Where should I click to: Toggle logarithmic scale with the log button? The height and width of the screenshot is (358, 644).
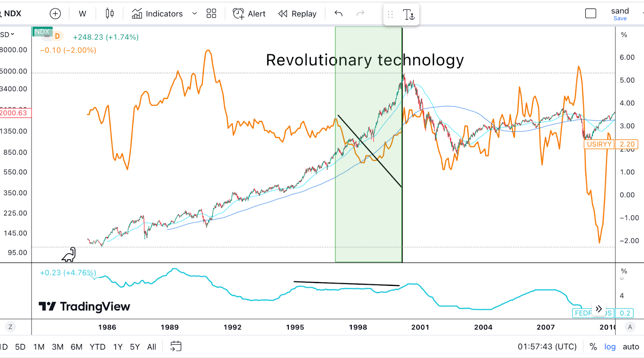(x=609, y=346)
